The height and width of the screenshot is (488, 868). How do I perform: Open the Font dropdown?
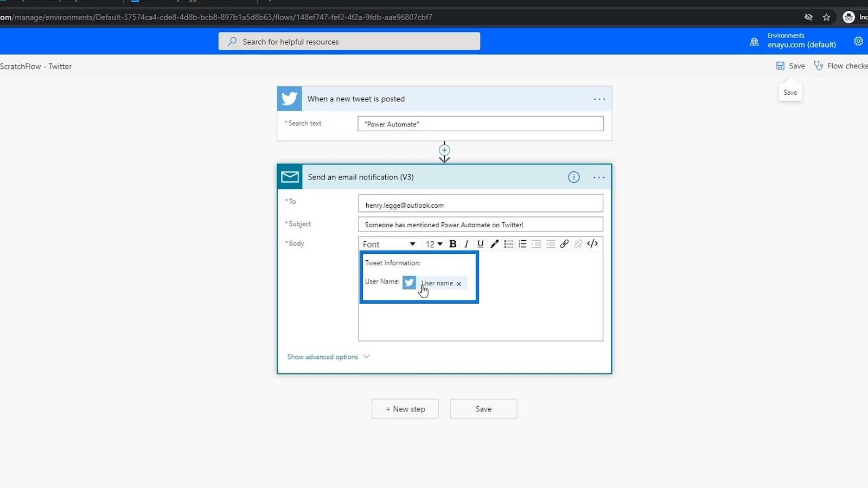(389, 244)
